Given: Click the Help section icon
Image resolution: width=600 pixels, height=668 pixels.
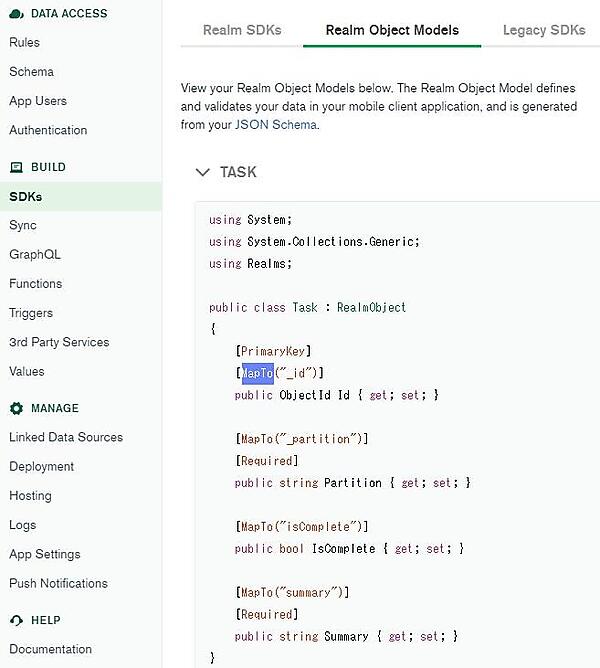Looking at the screenshot, I should coord(16,620).
